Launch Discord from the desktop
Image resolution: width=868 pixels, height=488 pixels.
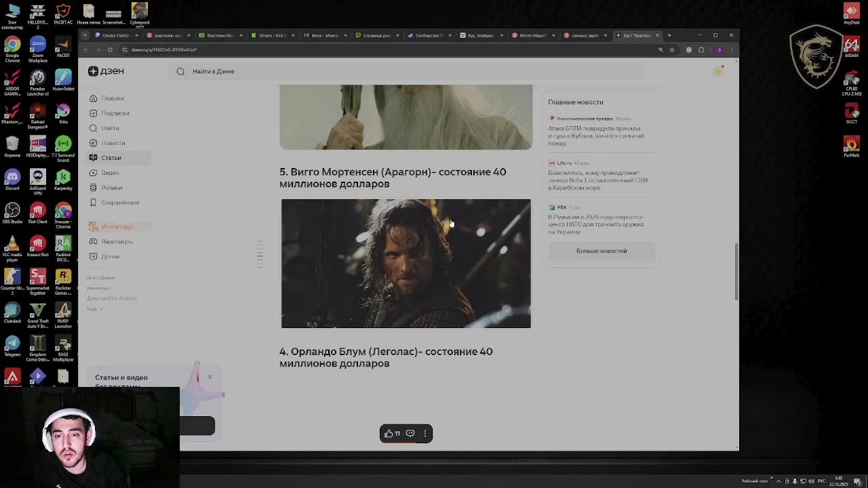12,181
